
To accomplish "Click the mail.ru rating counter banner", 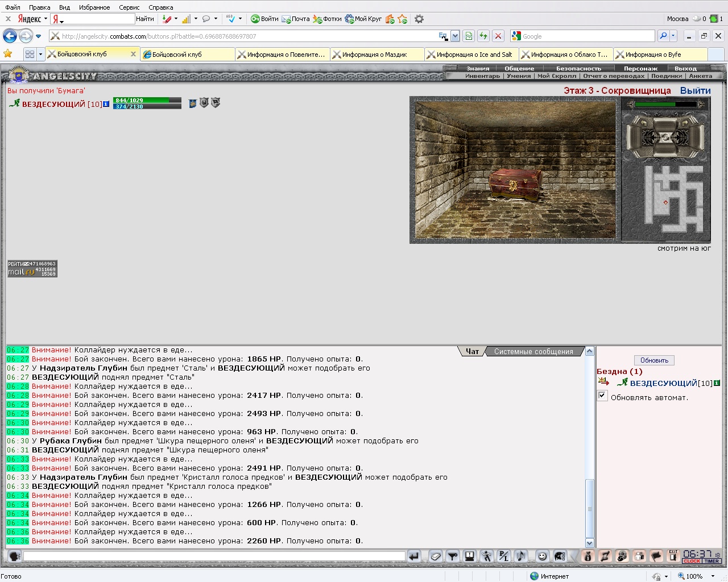I will [x=32, y=269].
